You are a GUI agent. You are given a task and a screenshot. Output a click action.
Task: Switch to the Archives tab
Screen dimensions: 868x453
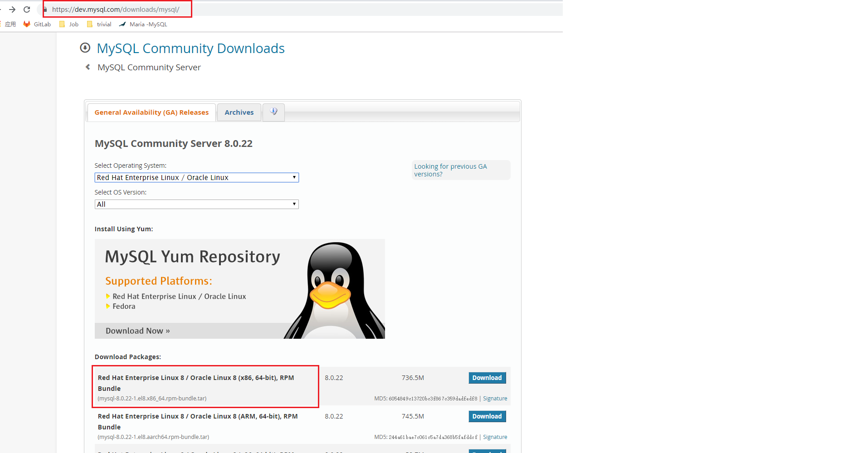[x=239, y=112]
